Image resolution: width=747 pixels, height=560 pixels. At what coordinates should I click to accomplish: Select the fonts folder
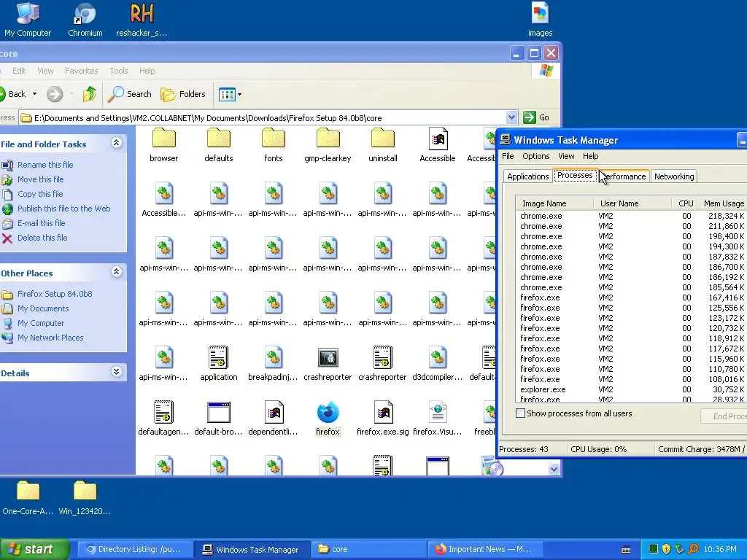pos(274,145)
